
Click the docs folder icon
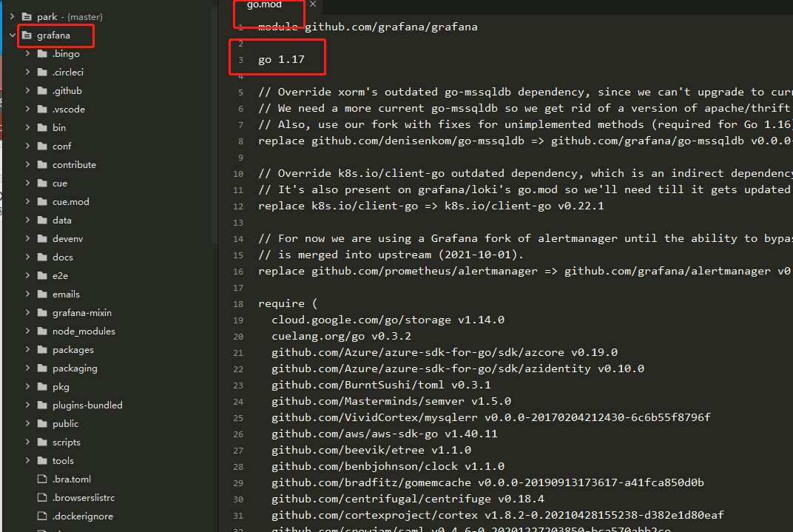(42, 257)
